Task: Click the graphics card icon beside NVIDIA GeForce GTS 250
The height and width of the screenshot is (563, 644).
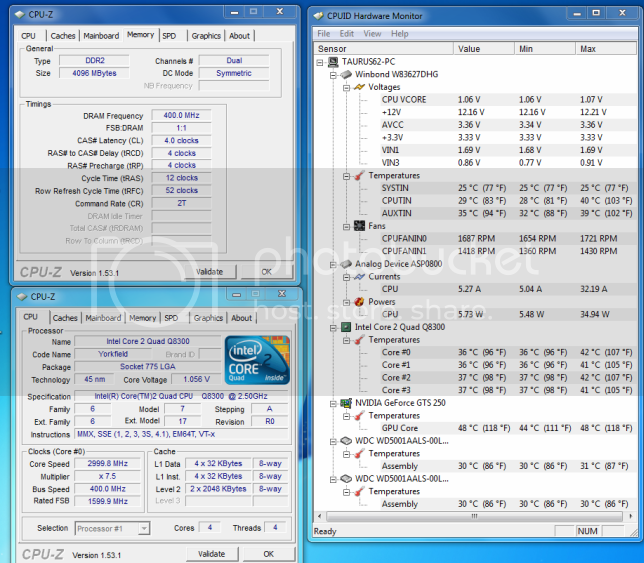Action: (346, 403)
